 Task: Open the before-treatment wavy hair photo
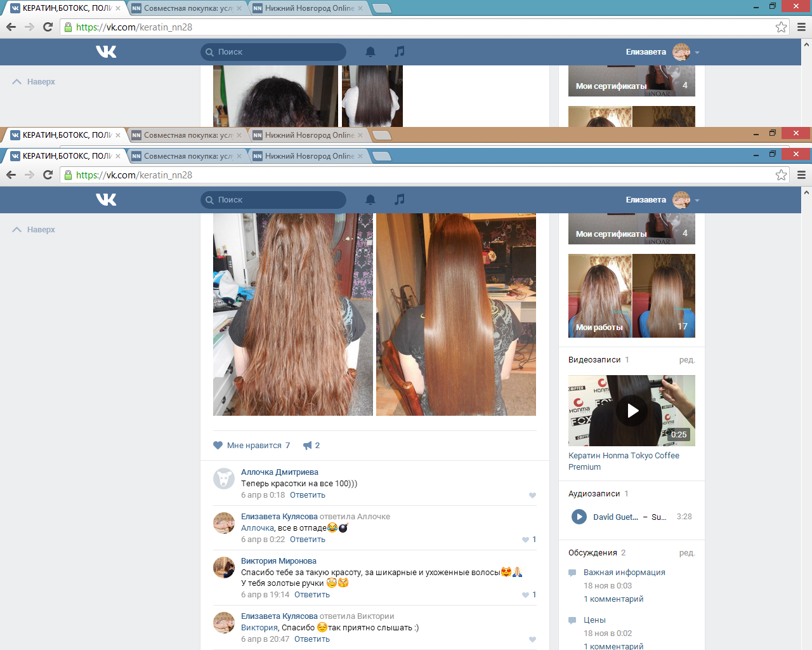pyautogui.click(x=293, y=315)
